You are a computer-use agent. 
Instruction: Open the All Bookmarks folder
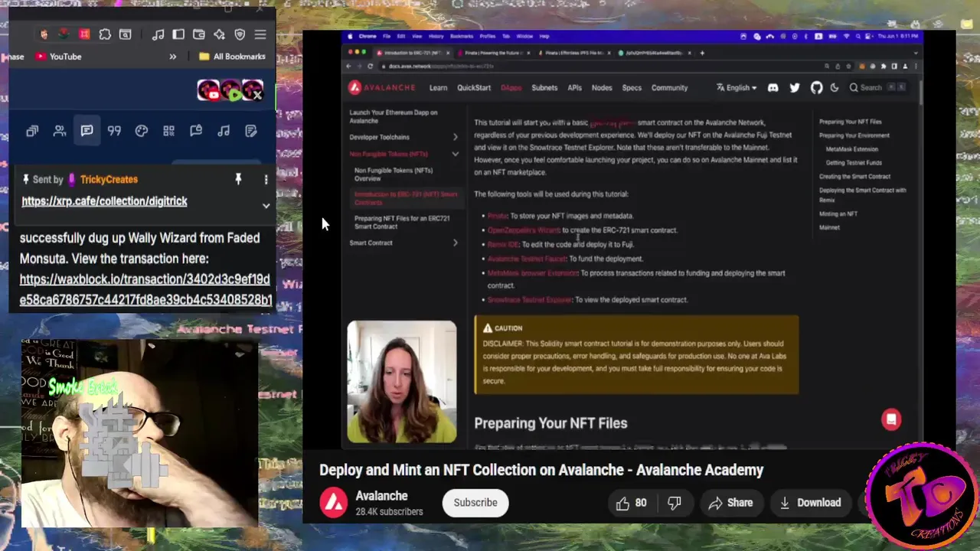232,57
